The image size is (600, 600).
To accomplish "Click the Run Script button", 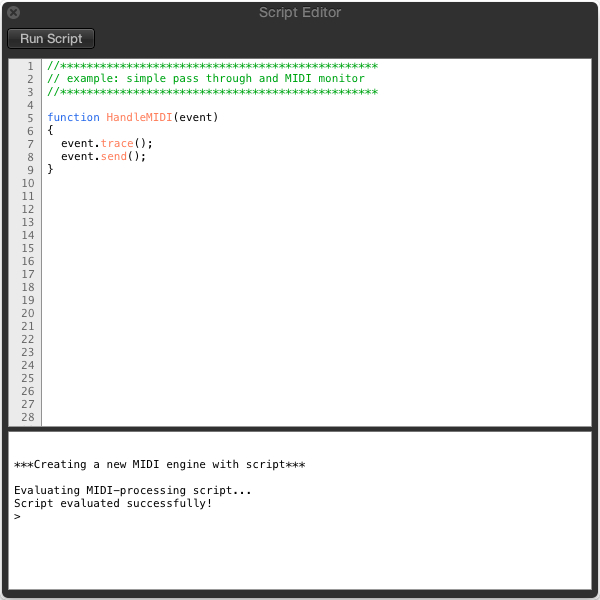I will pyautogui.click(x=51, y=39).
